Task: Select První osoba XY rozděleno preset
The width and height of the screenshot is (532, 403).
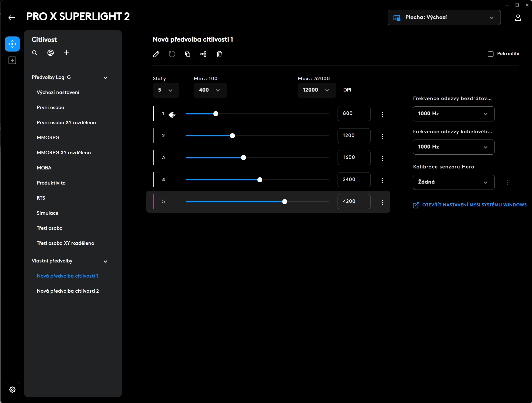Action: (66, 123)
